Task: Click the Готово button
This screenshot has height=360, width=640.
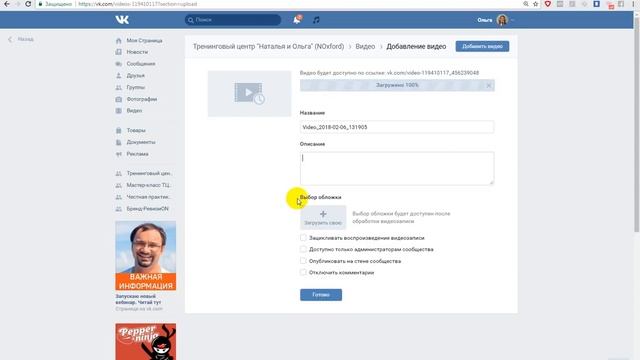Action: pyautogui.click(x=321, y=295)
